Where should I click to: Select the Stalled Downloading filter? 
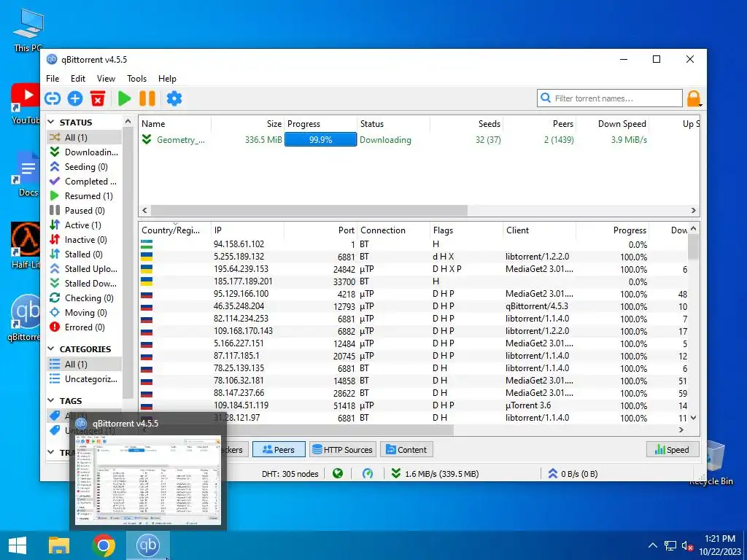(84, 284)
